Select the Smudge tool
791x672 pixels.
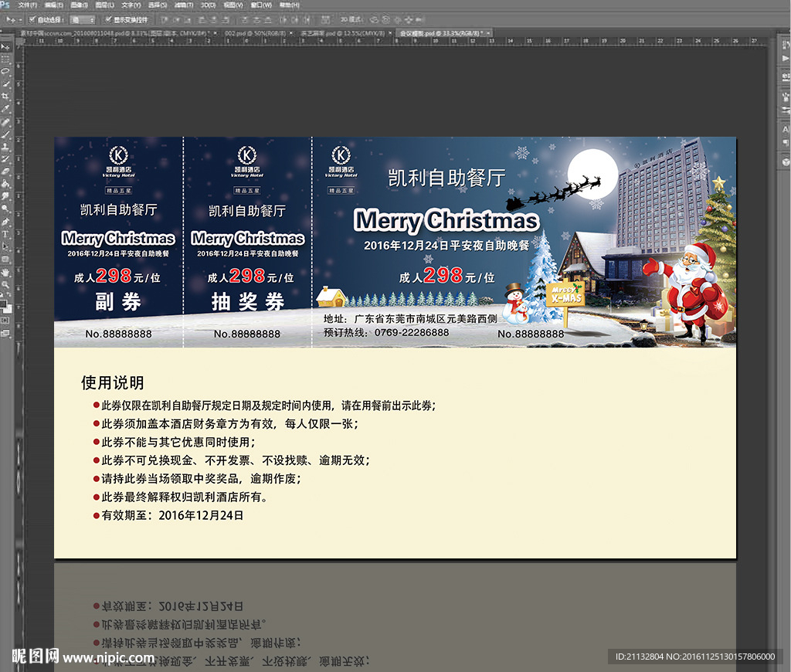[x=5, y=195]
